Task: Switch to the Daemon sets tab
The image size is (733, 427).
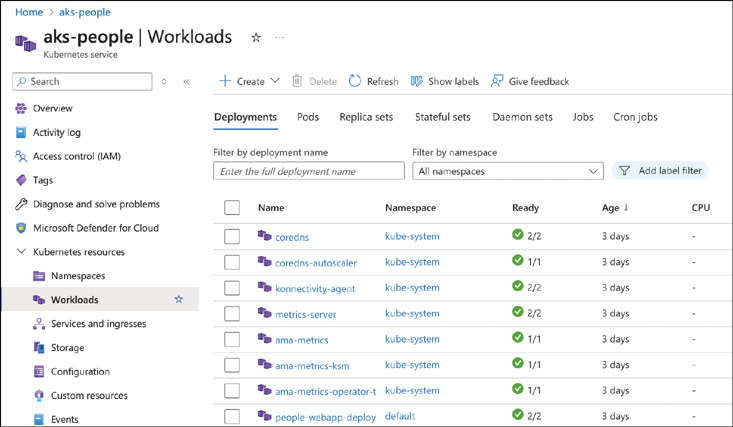Action: (522, 117)
